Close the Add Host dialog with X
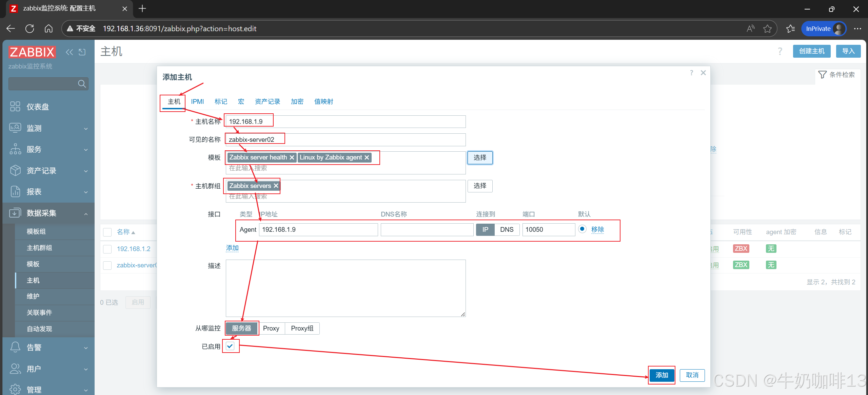Image resolution: width=868 pixels, height=395 pixels. click(x=703, y=73)
